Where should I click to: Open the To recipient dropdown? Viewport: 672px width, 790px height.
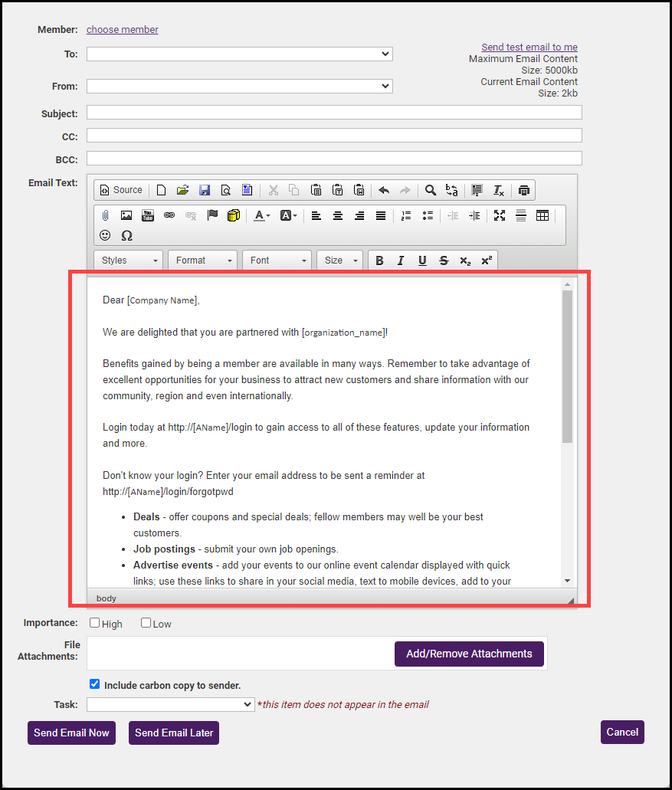(240, 54)
